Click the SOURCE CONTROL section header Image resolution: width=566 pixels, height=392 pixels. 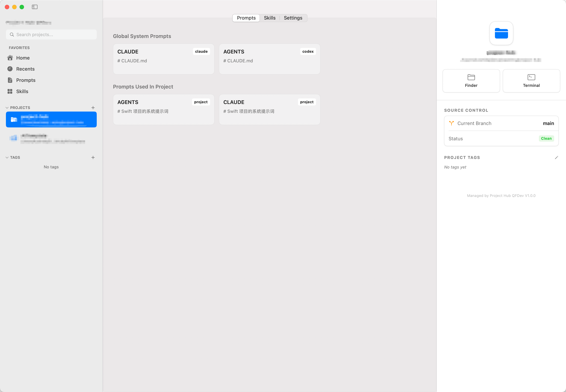click(x=466, y=110)
